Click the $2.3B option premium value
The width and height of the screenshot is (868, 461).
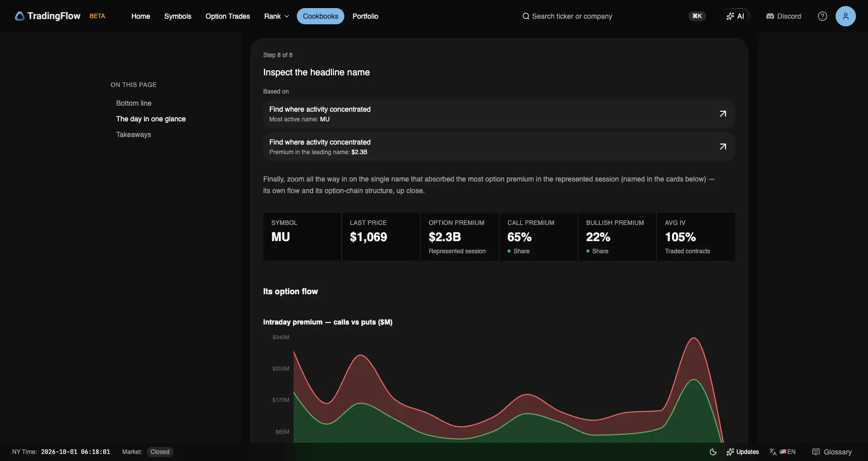(x=445, y=237)
